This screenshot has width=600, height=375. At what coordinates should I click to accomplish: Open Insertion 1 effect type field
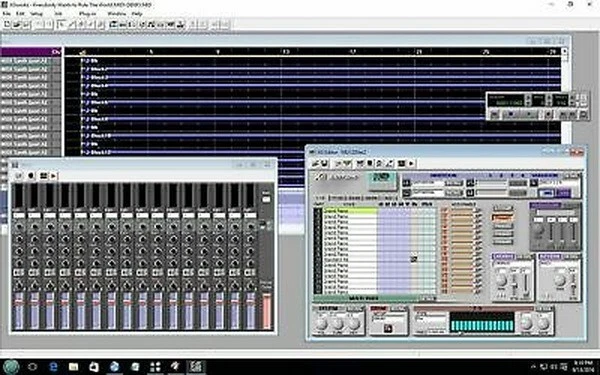click(x=428, y=183)
